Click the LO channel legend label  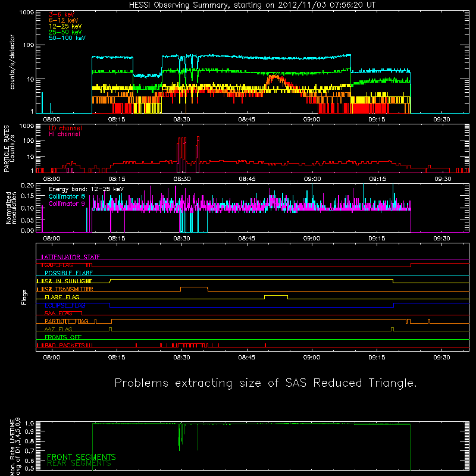[65, 128]
